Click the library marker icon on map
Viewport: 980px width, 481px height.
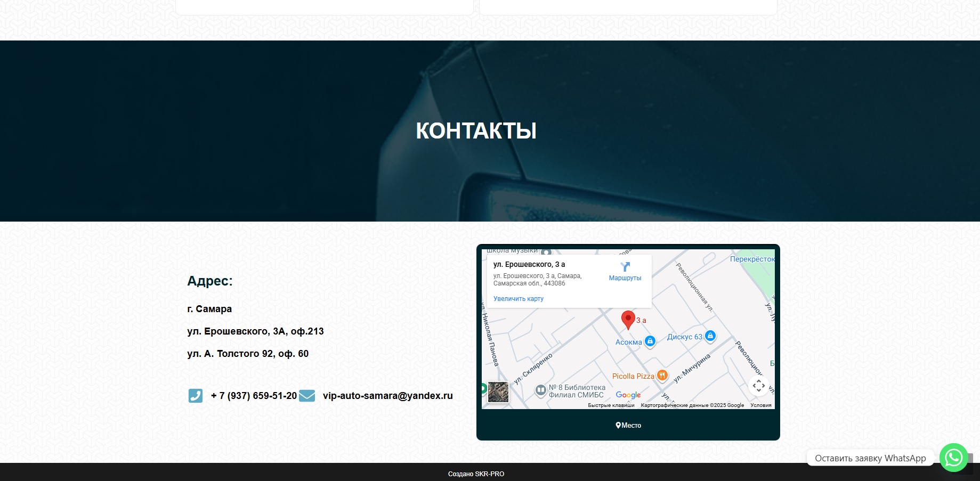click(x=540, y=390)
